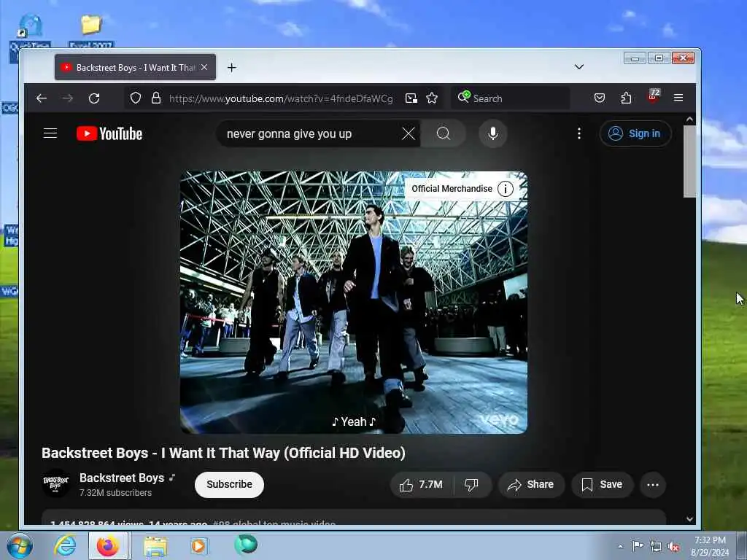
Task: Click the Firefox taskbar icon
Action: tap(108, 545)
